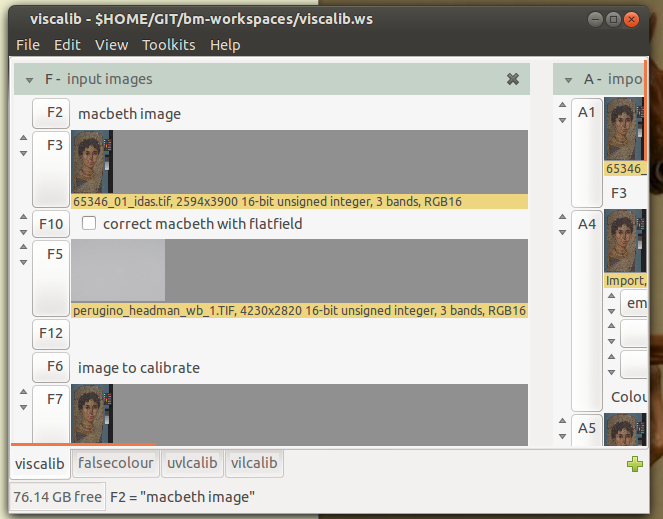The width and height of the screenshot is (663, 519).
Task: Switch to the viscalib tab
Action: click(40, 464)
